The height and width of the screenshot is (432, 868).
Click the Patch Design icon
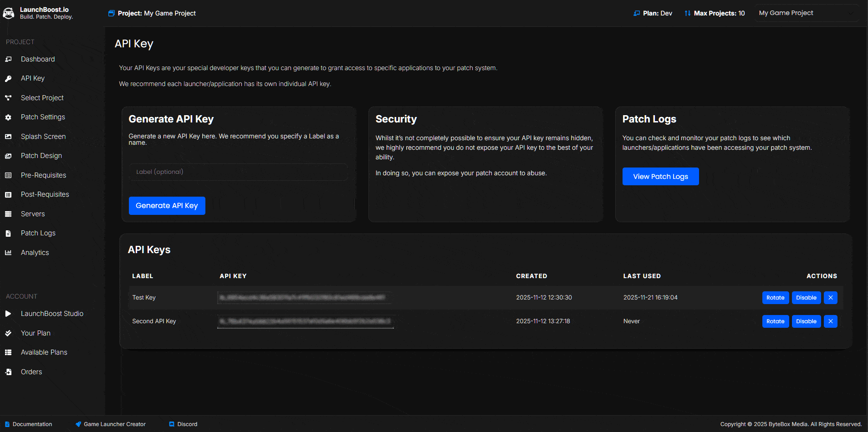[x=8, y=156]
